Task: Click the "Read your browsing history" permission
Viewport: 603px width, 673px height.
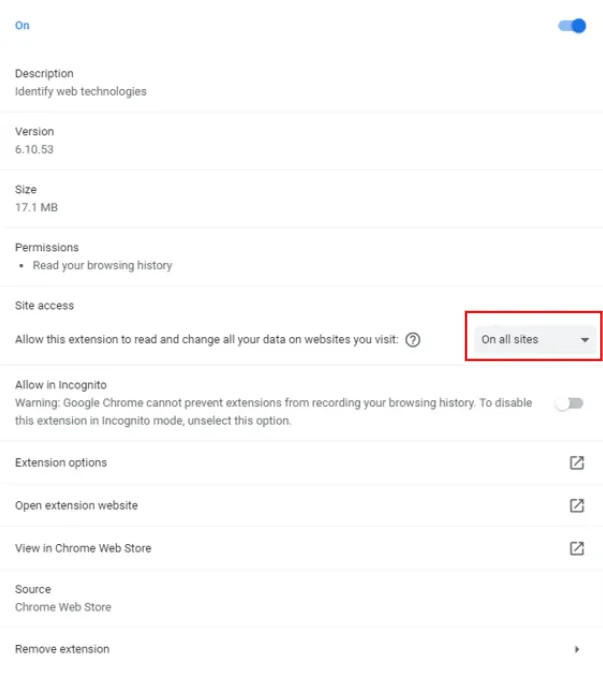Action: [102, 266]
